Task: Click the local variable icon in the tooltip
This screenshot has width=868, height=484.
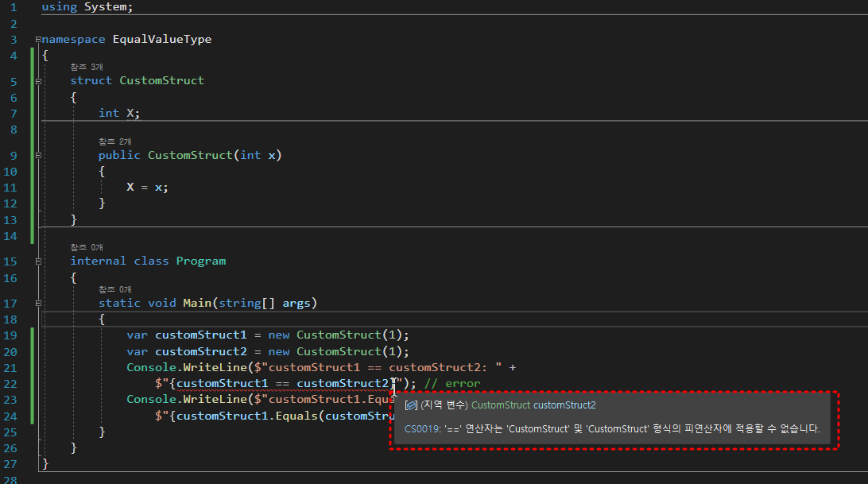Action: pos(411,405)
